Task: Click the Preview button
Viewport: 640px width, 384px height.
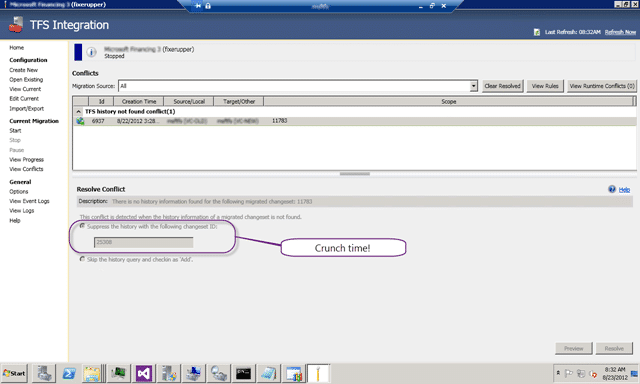Action: point(573,348)
